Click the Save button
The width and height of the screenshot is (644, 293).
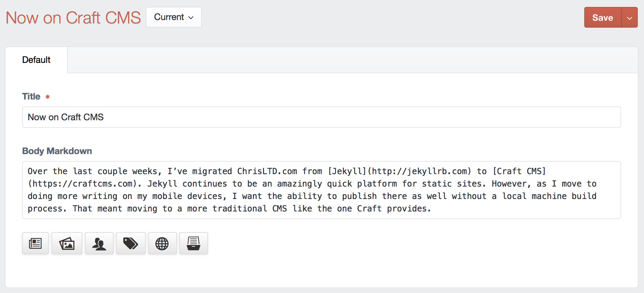tap(602, 17)
